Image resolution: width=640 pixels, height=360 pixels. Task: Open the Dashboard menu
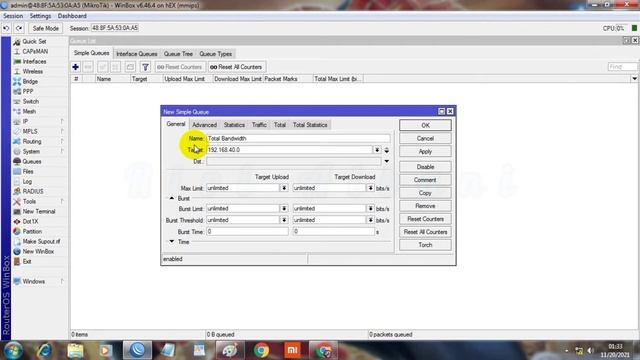(x=72, y=16)
